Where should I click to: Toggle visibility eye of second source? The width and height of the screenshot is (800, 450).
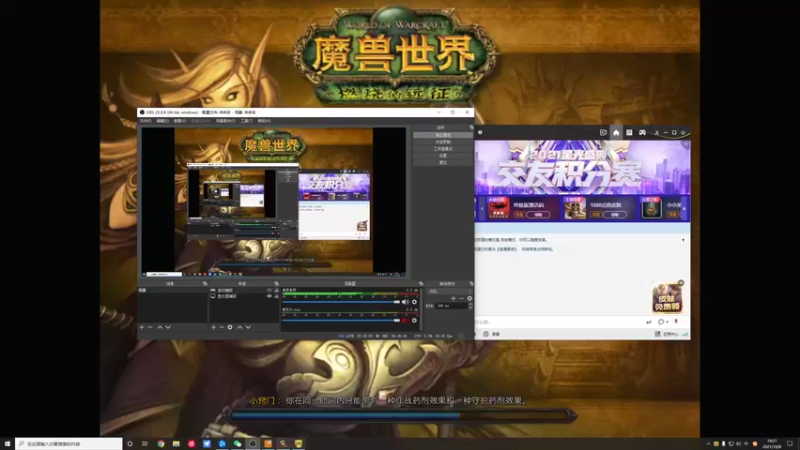269,296
